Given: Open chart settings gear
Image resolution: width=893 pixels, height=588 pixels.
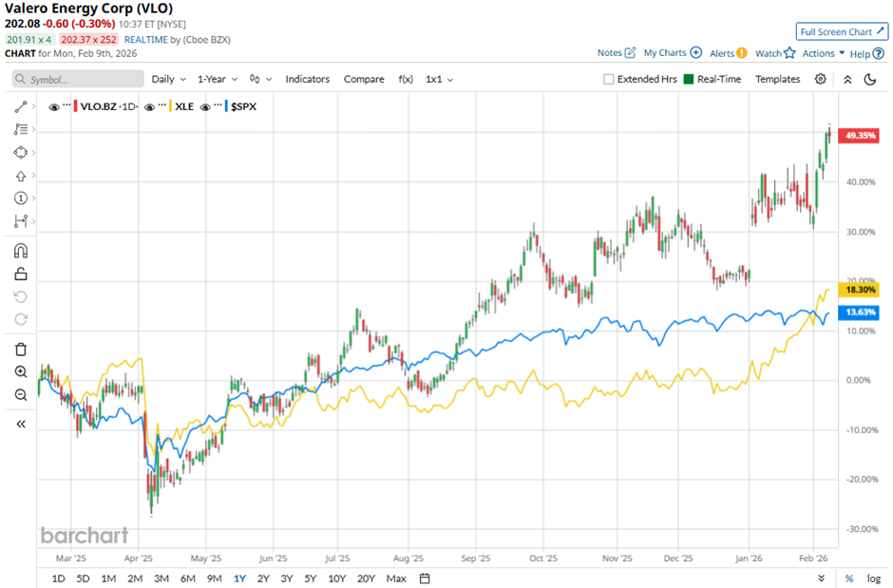Looking at the screenshot, I should click(820, 79).
